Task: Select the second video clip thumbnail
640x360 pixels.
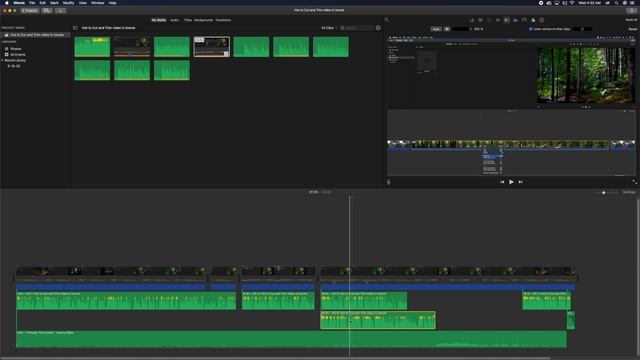Action: 132,47
